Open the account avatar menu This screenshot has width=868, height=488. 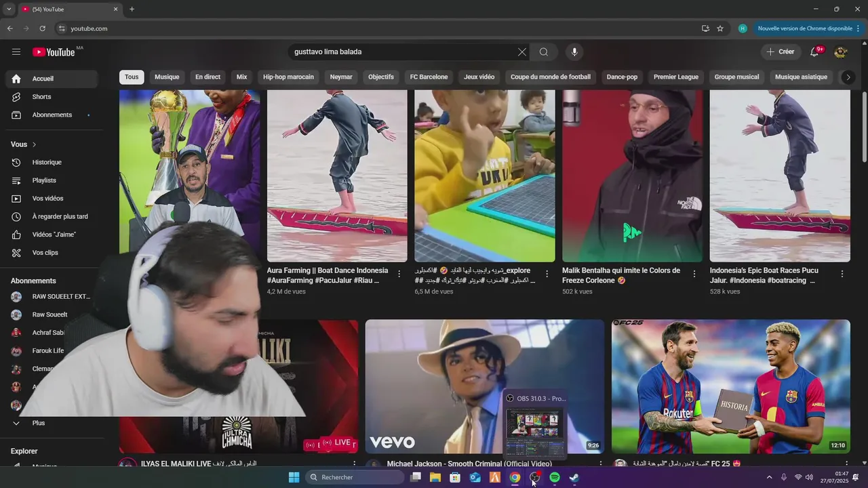click(x=841, y=52)
